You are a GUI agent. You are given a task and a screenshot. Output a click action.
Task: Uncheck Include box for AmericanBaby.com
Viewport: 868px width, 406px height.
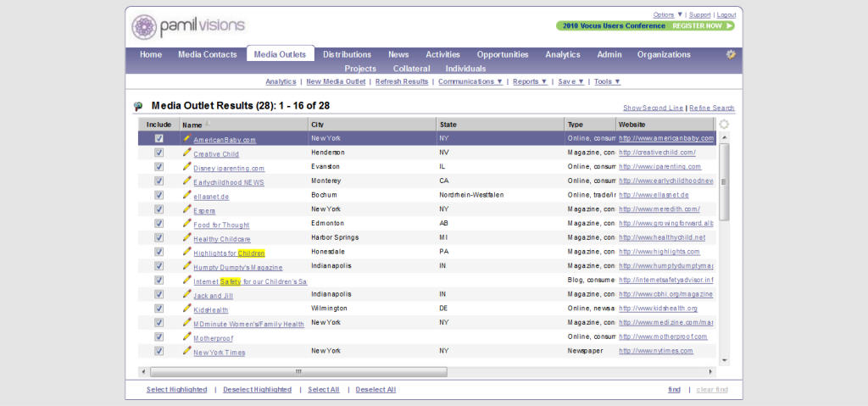159,138
